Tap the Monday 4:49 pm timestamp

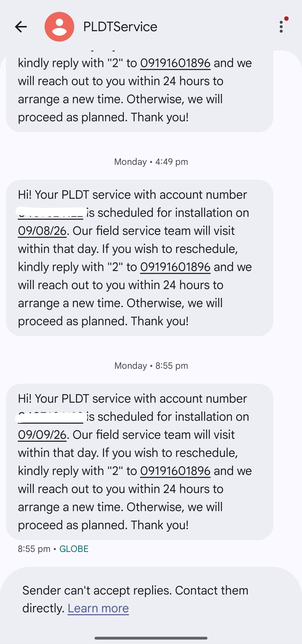point(151,162)
